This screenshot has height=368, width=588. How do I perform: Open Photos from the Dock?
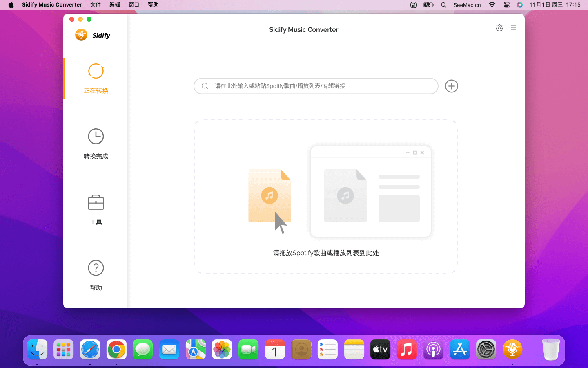tap(222, 350)
